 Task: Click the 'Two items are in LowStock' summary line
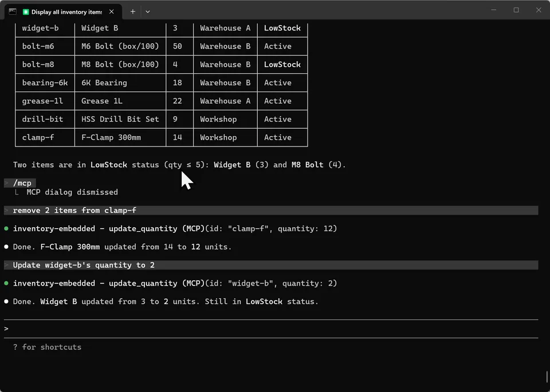(x=179, y=165)
